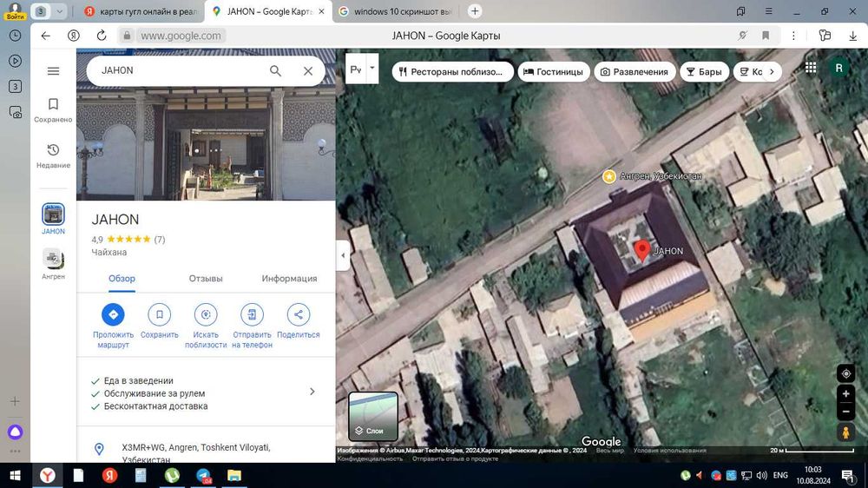Switch to windows 10 скриншот tab
The image size is (868, 488).
click(x=397, y=11)
